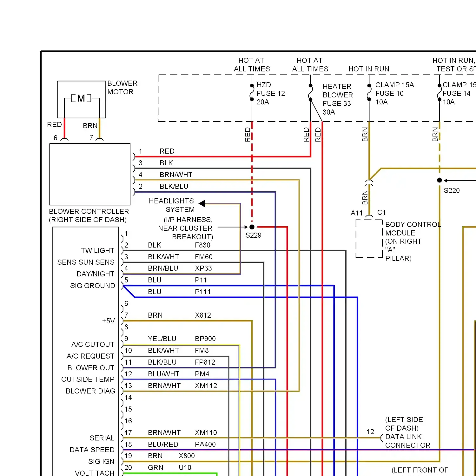Click the BLU/RED wire color label

point(163,444)
